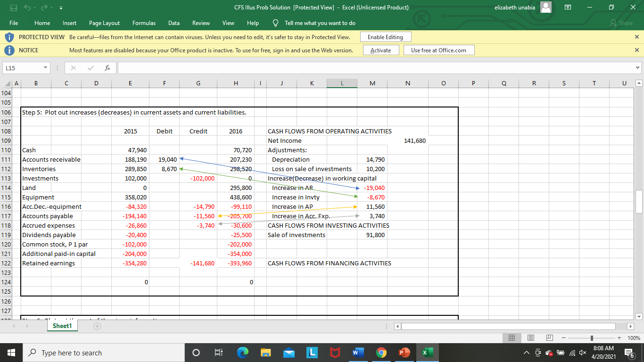
Task: Click the Insert Function (fx) icon
Action: 107,67
